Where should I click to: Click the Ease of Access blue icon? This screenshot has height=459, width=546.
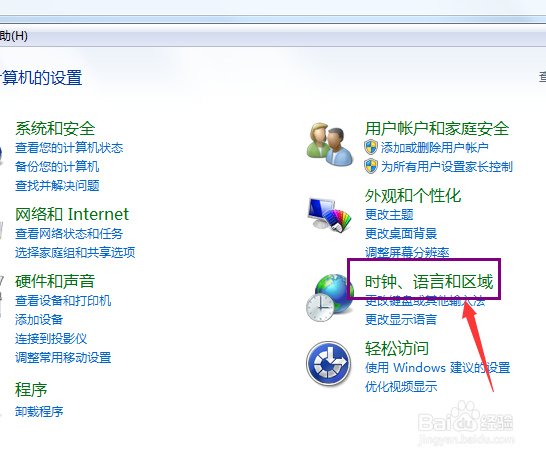pos(329,364)
